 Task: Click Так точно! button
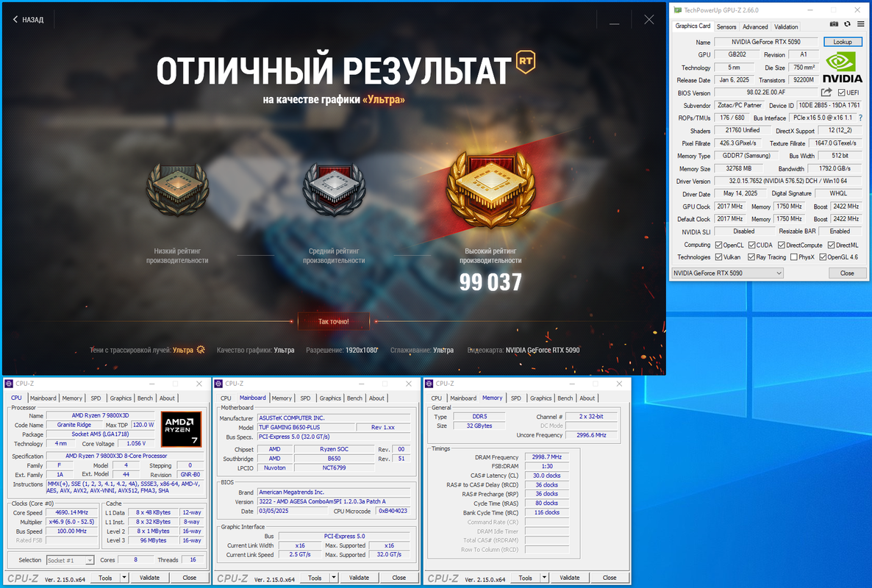tap(334, 321)
